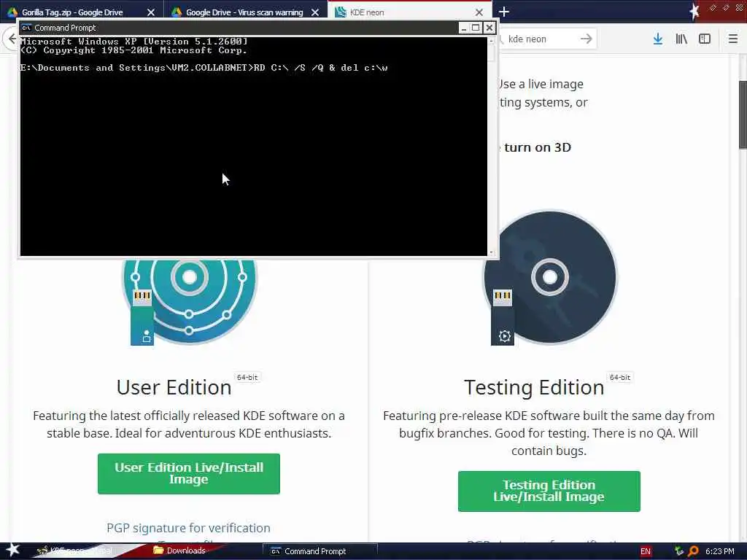Click the browser page vertical scrollbar thumb
747x560 pixels.
coord(743,114)
